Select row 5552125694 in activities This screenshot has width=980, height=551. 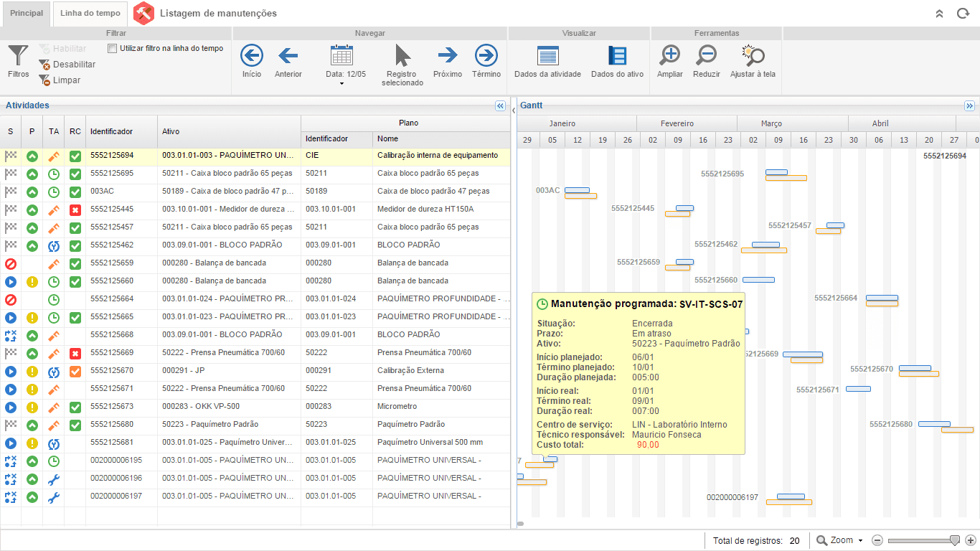tap(255, 155)
